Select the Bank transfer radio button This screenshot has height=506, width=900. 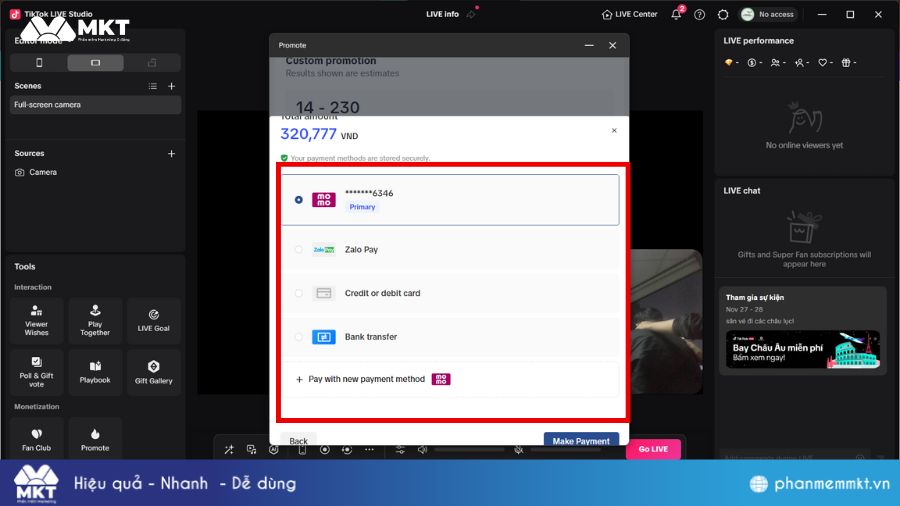tap(298, 337)
